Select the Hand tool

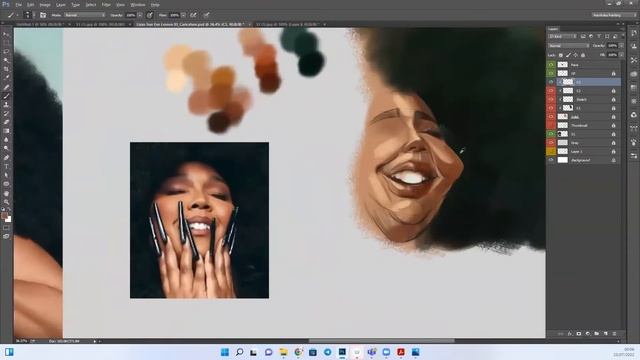pos(6,193)
